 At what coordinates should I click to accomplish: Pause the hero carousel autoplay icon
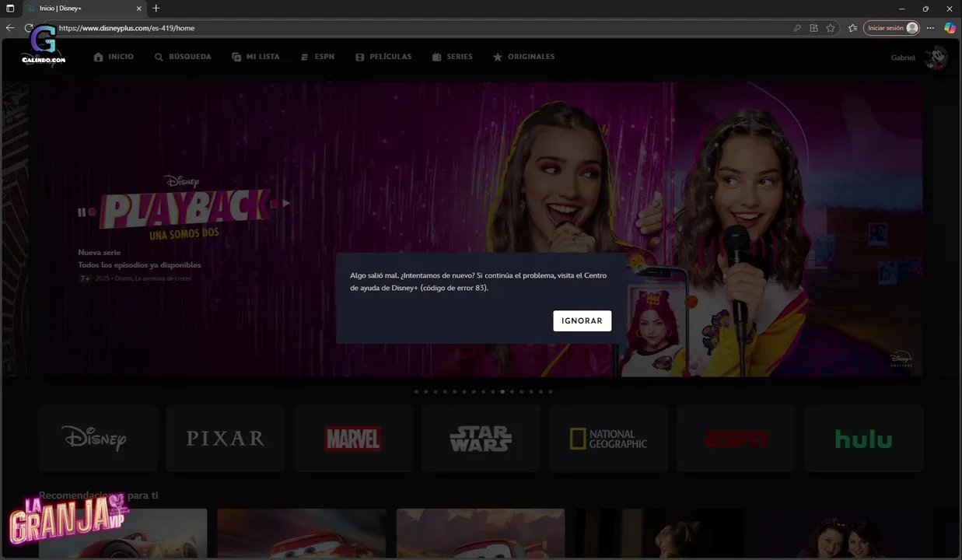coord(82,212)
